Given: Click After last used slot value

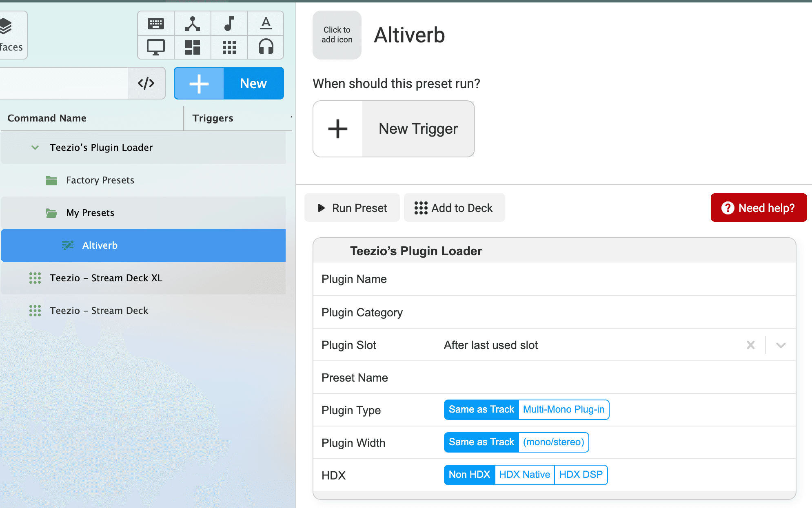Looking at the screenshot, I should [x=491, y=345].
